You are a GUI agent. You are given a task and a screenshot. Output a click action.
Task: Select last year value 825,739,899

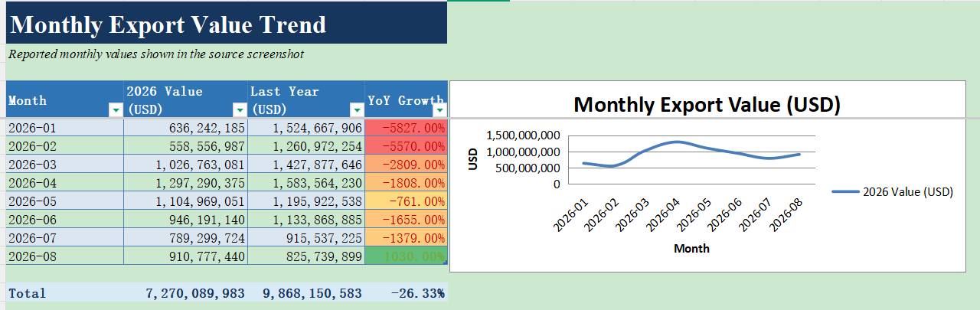point(306,256)
